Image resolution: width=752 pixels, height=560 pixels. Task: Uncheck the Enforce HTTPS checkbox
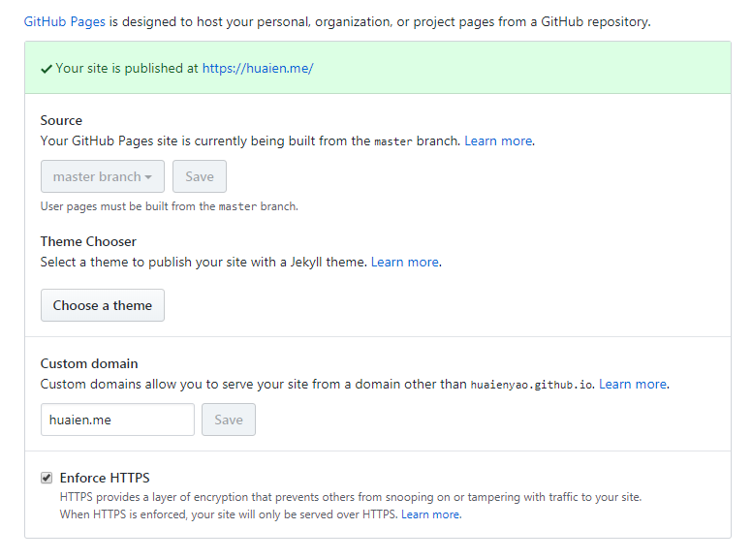point(47,478)
